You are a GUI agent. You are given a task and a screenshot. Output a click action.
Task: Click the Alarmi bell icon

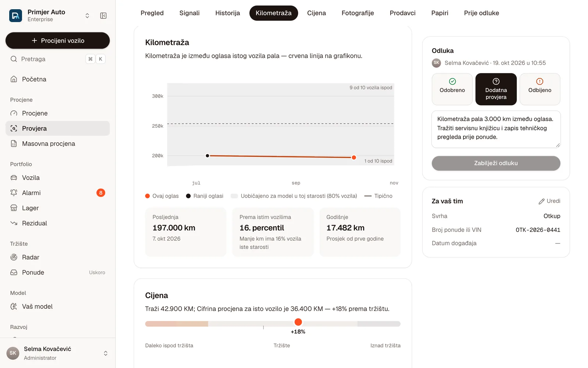pyautogui.click(x=14, y=193)
